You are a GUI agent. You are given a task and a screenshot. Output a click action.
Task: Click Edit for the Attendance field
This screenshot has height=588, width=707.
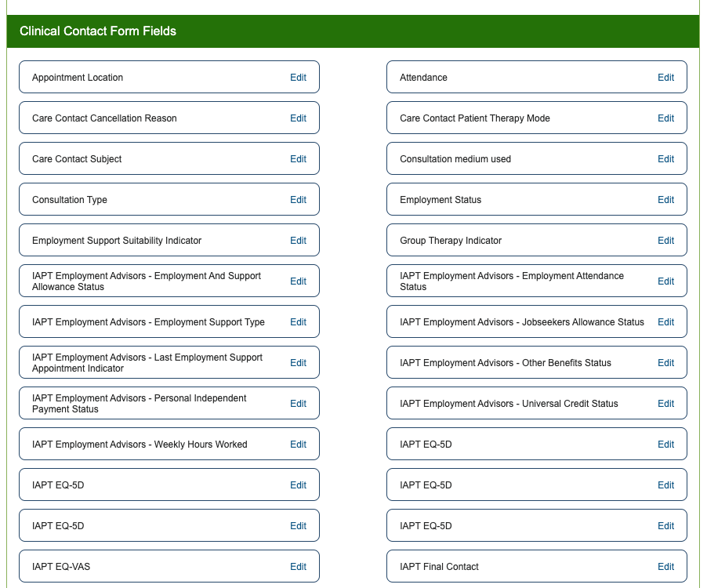(x=665, y=78)
